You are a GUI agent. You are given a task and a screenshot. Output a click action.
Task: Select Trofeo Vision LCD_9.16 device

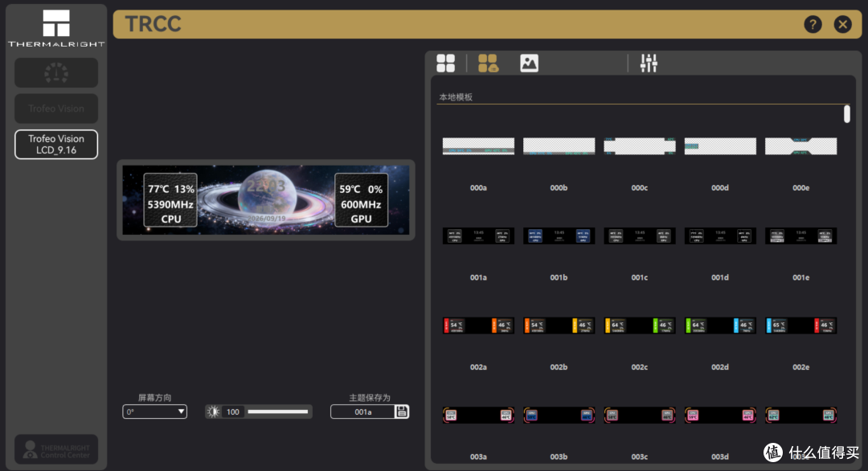[56, 145]
